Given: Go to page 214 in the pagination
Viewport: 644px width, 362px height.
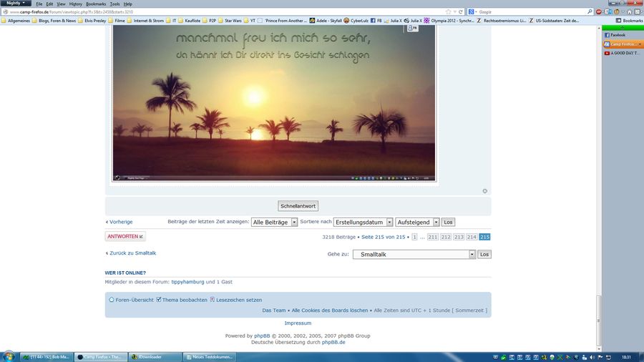Looking at the screenshot, I should coord(472,237).
